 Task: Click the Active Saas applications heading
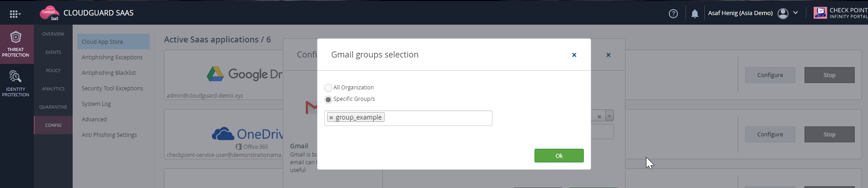pos(217,40)
